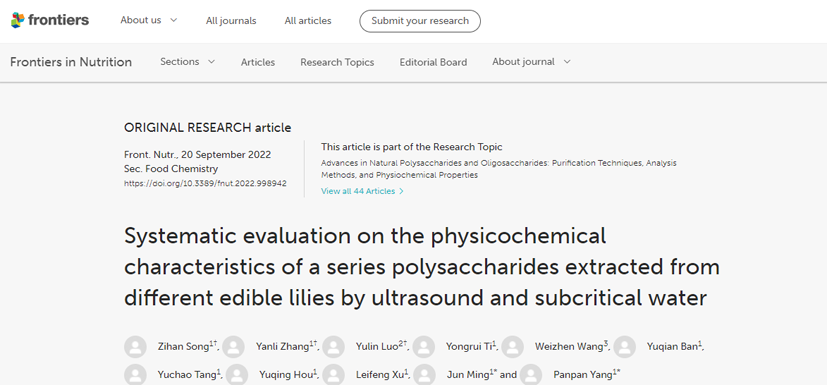
Task: Go to All journals
Action: (x=231, y=21)
